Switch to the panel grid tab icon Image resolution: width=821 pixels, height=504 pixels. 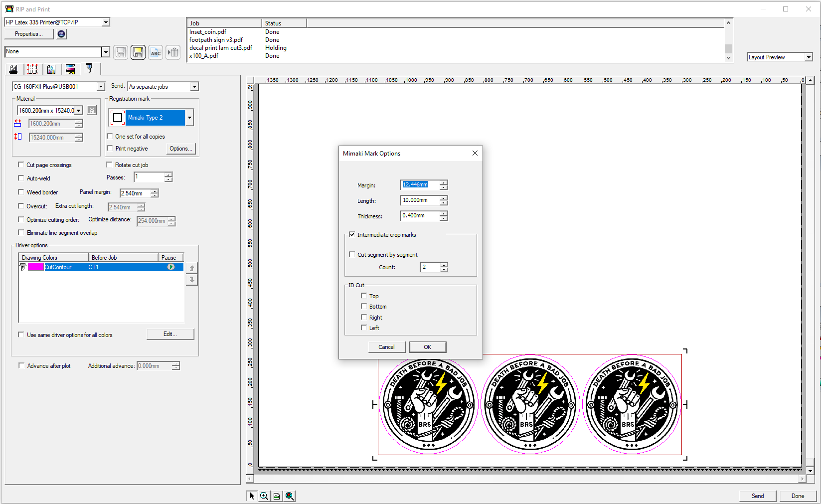(x=32, y=69)
